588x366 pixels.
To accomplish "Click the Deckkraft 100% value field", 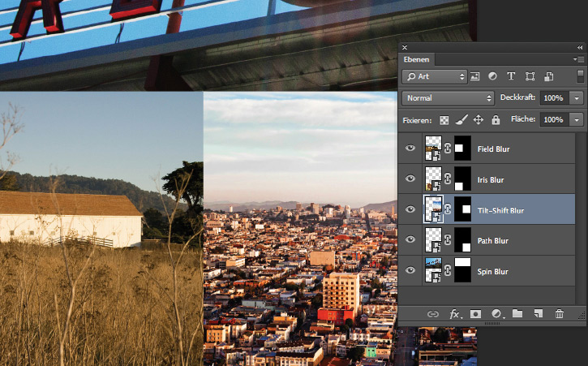I will tap(554, 98).
